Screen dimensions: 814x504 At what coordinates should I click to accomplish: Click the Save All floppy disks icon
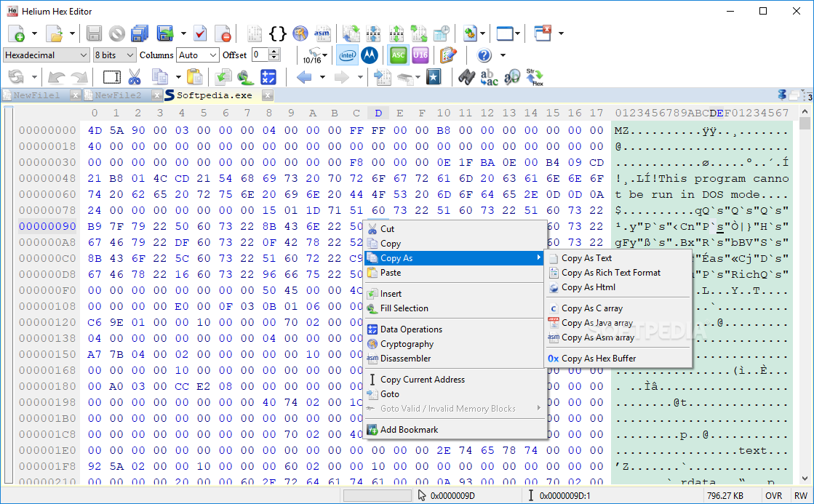(140, 33)
